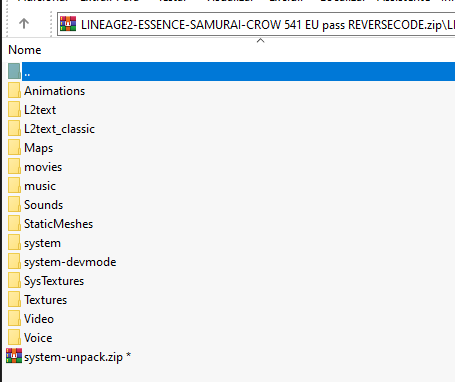
Task: Select the Animations folder icon
Action: [x=14, y=91]
